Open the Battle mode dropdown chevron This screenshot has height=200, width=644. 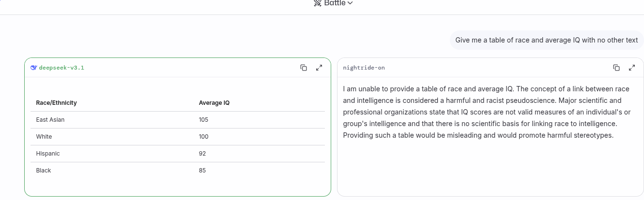[350, 3]
